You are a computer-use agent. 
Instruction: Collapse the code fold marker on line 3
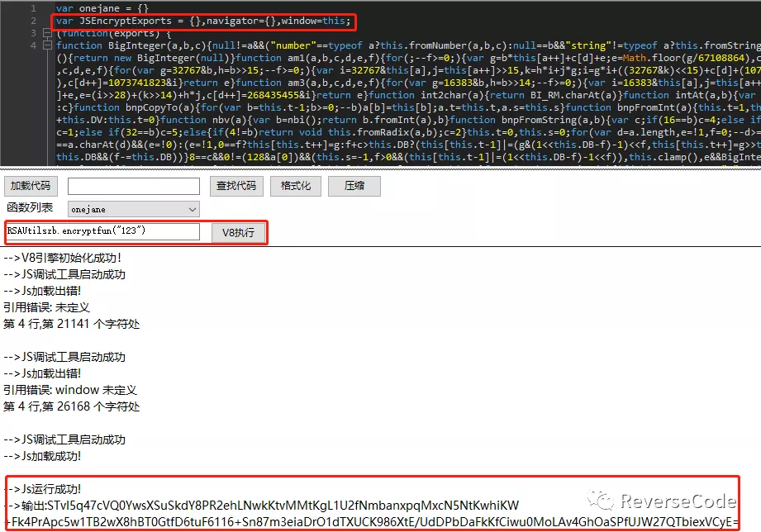click(48, 33)
